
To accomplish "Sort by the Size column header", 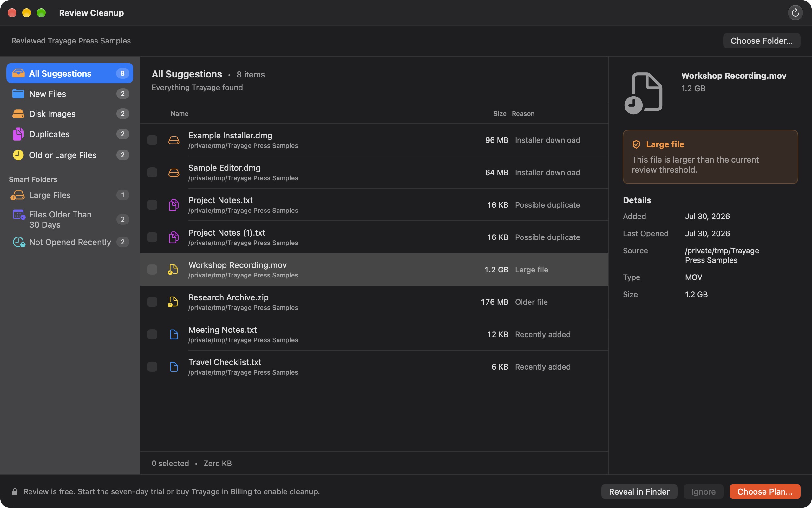I will 500,114.
